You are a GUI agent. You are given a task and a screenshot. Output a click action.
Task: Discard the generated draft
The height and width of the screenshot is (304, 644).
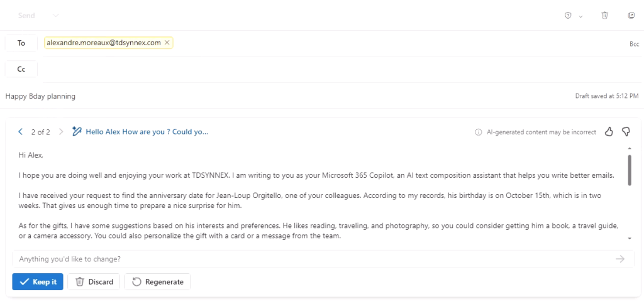[x=94, y=282]
